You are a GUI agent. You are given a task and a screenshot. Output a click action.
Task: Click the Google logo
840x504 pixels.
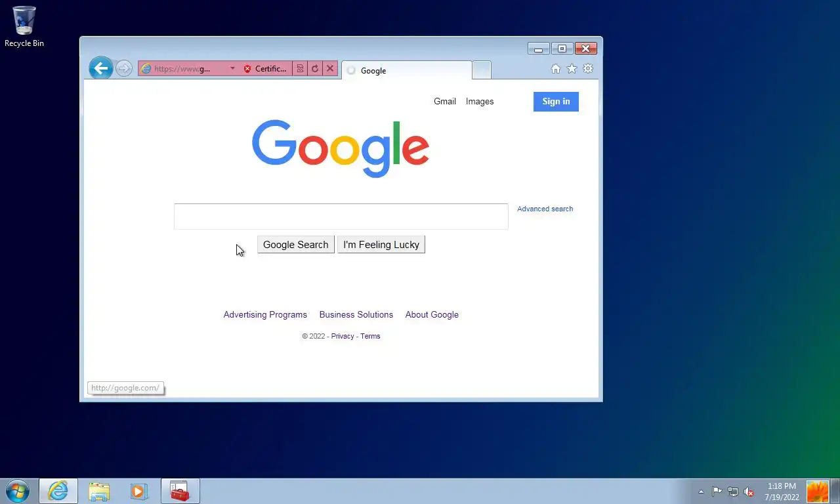pyautogui.click(x=341, y=148)
